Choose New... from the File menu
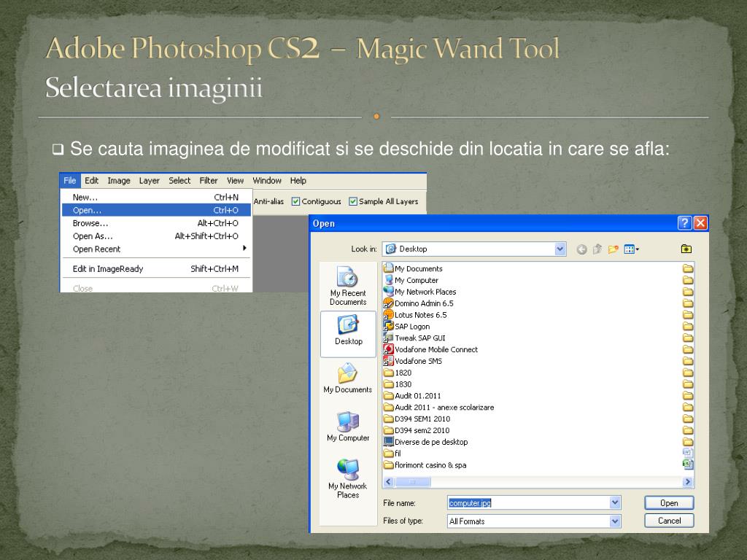 pyautogui.click(x=157, y=197)
